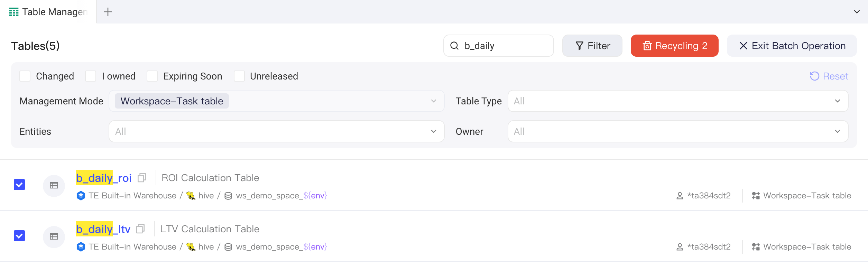Click the Table Manager grid icon

(14, 12)
